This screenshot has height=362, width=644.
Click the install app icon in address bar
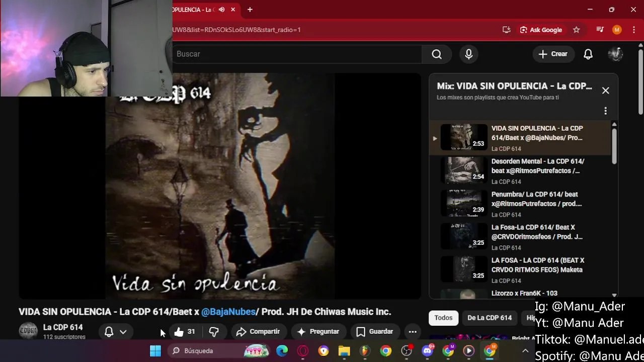(507, 30)
